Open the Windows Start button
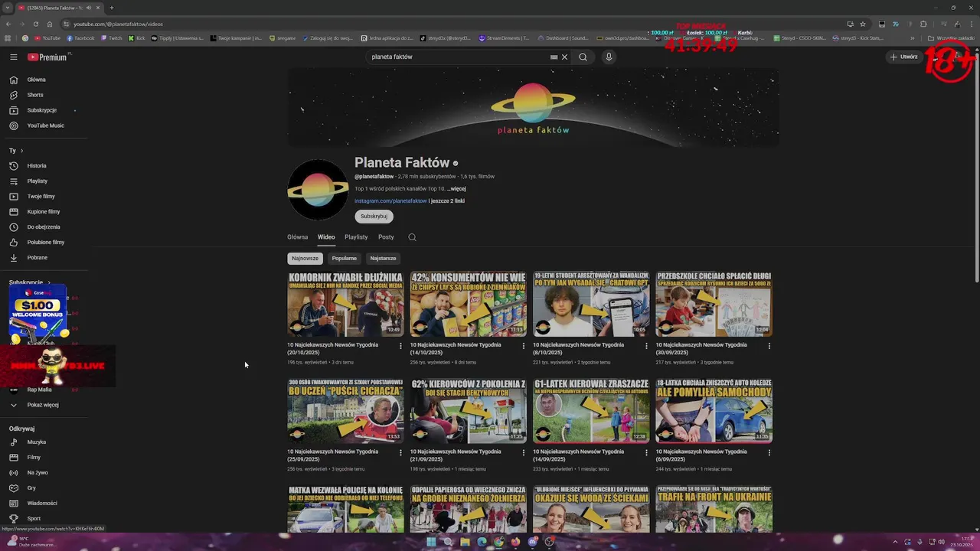 (431, 542)
